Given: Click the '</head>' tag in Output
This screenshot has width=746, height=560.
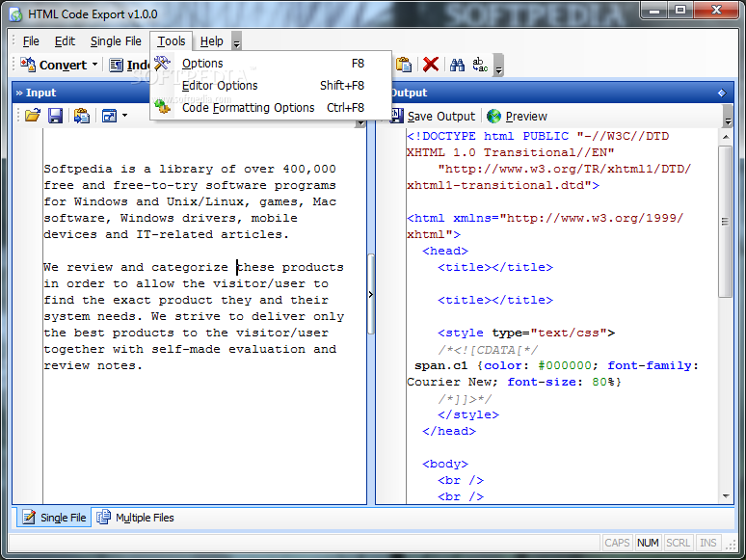Looking at the screenshot, I should point(448,431).
